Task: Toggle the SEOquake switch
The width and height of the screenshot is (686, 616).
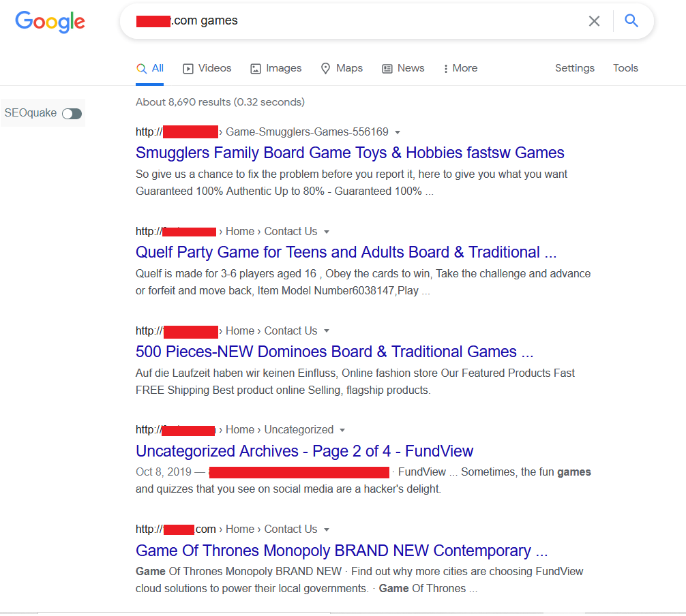Action: (72, 114)
